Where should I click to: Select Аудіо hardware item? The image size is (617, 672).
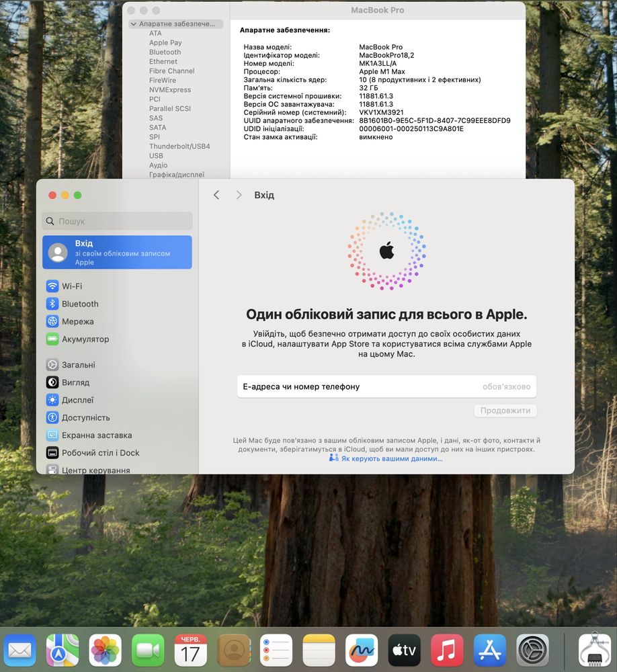click(158, 165)
